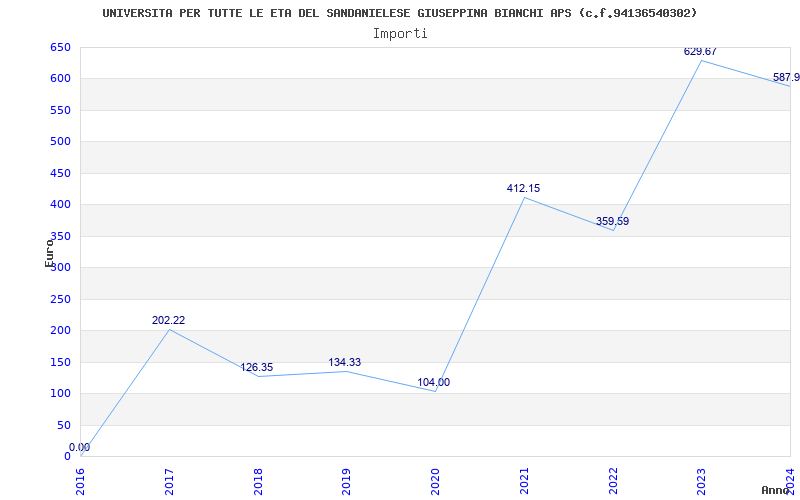Click the 412.15 data label

(x=523, y=188)
